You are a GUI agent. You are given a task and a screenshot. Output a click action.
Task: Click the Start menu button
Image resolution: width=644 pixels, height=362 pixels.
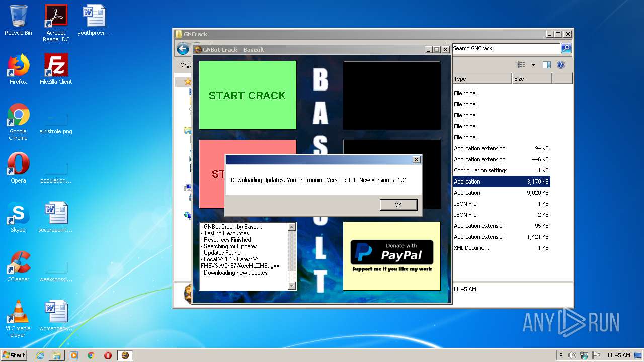click(x=14, y=355)
